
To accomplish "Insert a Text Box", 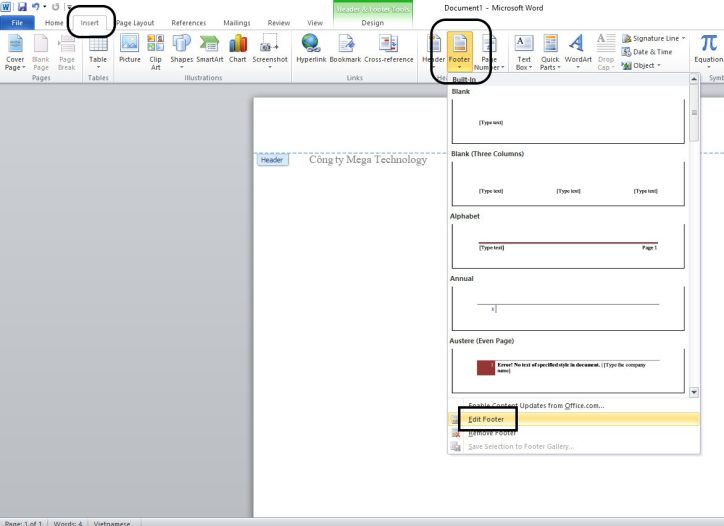I will 524,52.
